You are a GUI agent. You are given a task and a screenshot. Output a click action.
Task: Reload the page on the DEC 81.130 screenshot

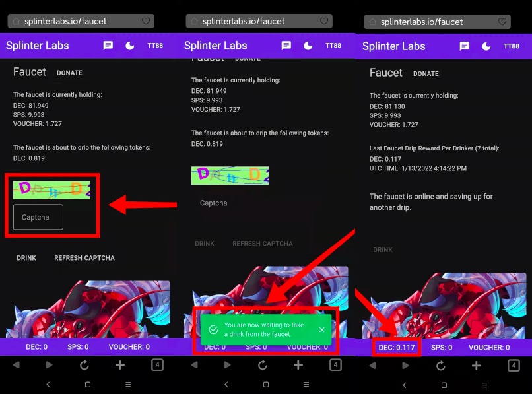point(440,366)
